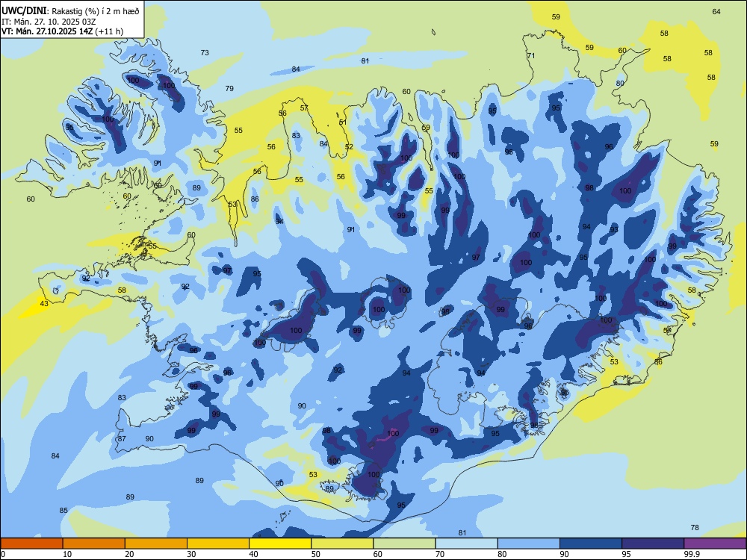The image size is (747, 560).
Task: Click the purple above-99.9 legend swatch
Action: tap(715, 544)
